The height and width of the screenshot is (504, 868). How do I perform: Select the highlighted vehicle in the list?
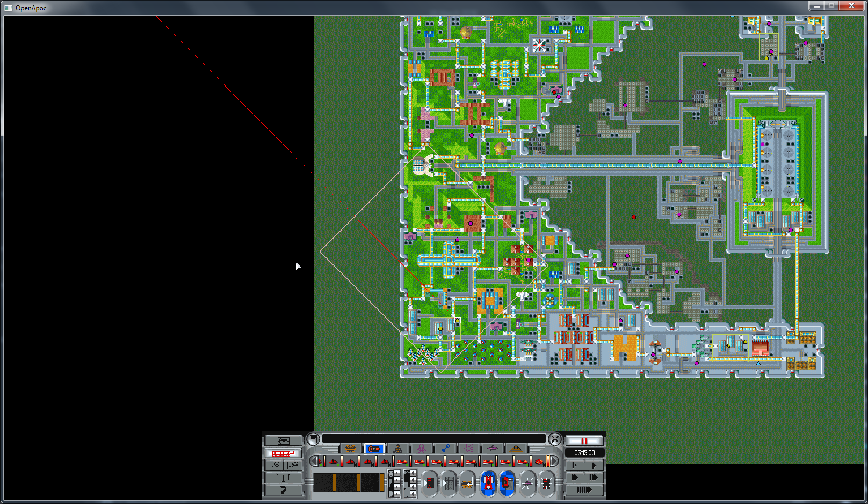coord(541,461)
